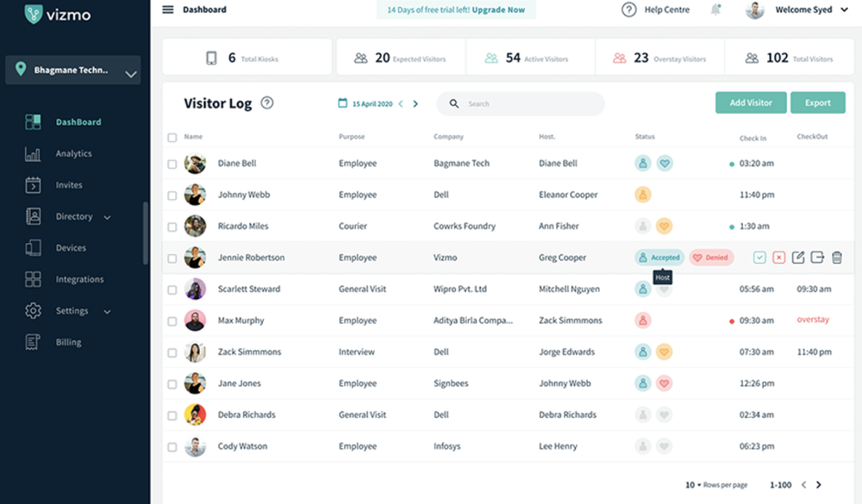This screenshot has width=862, height=504.
Task: Select Ricardo Miles' row checkbox
Action: tap(172, 227)
